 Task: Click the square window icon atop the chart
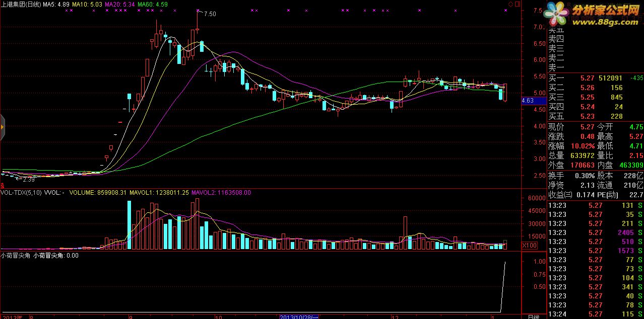coord(517,4)
